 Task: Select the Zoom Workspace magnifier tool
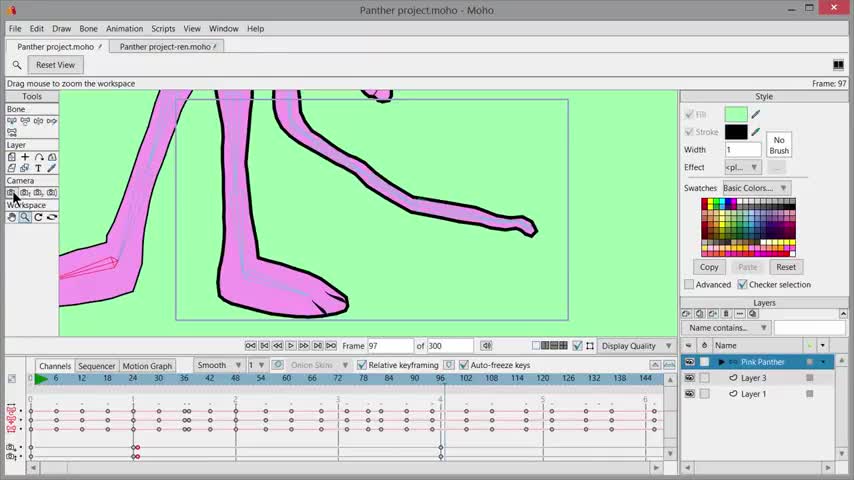tap(25, 217)
